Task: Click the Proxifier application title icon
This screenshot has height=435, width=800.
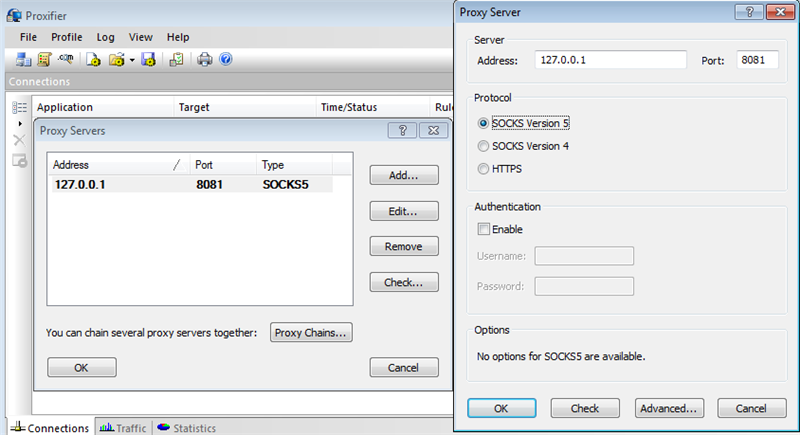Action: [x=14, y=15]
